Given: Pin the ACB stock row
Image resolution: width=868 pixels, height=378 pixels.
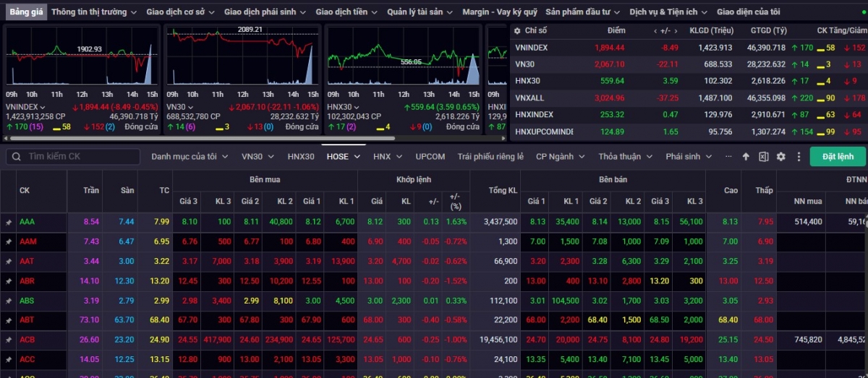Looking at the screenshot, I should pyautogui.click(x=9, y=340).
